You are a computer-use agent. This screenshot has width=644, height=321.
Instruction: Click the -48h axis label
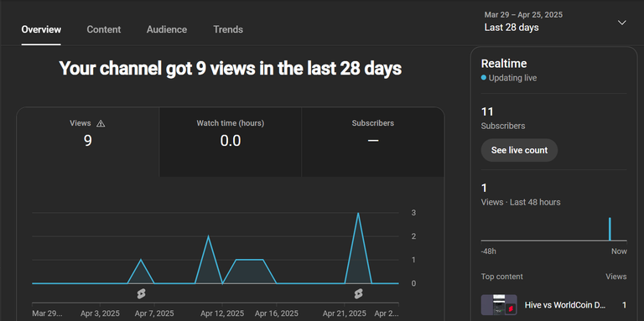(x=488, y=251)
